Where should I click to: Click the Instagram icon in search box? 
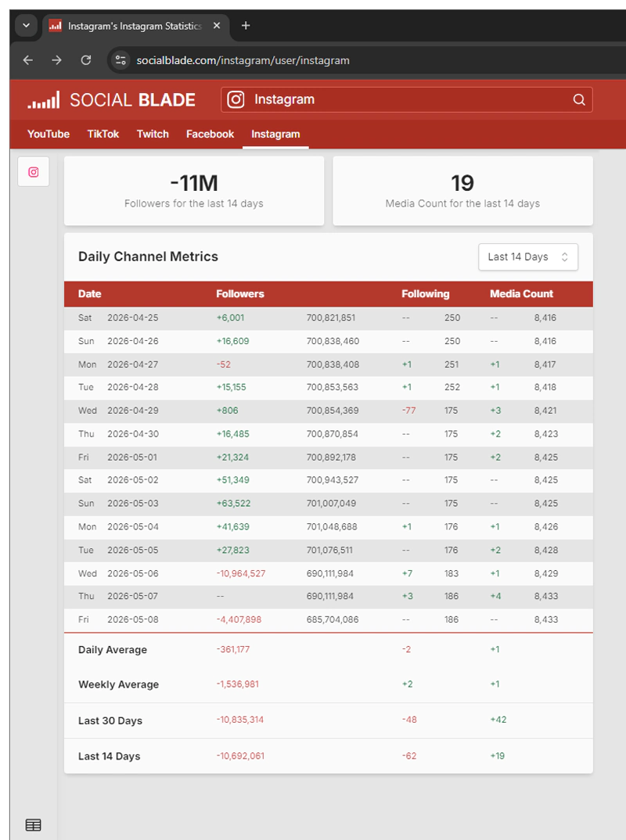click(x=236, y=99)
